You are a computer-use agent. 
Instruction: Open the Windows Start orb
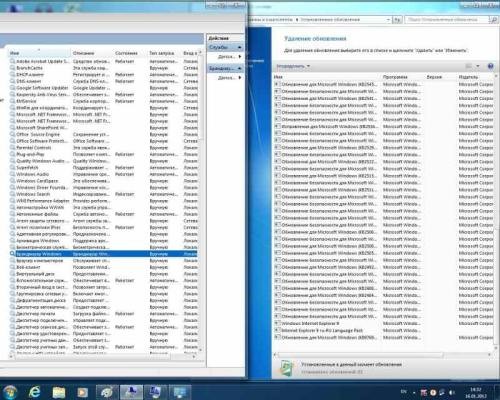pos(10,392)
